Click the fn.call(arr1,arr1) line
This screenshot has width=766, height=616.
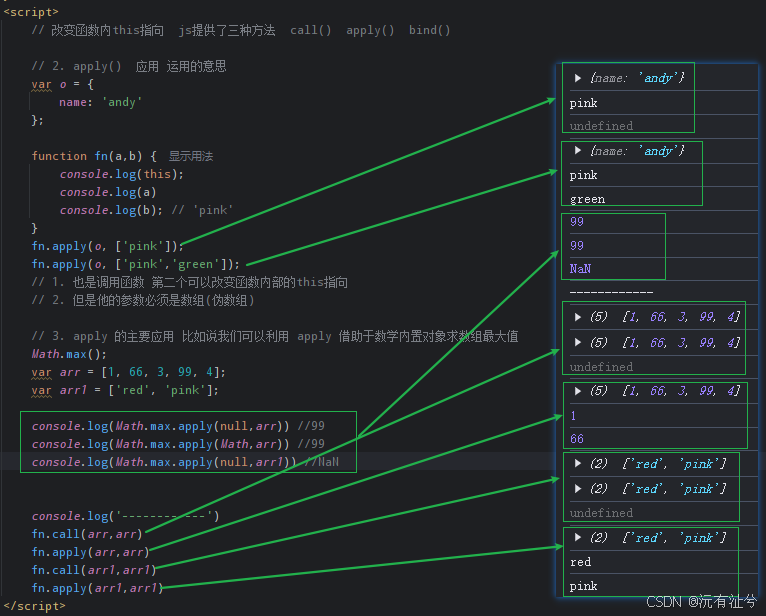94,570
